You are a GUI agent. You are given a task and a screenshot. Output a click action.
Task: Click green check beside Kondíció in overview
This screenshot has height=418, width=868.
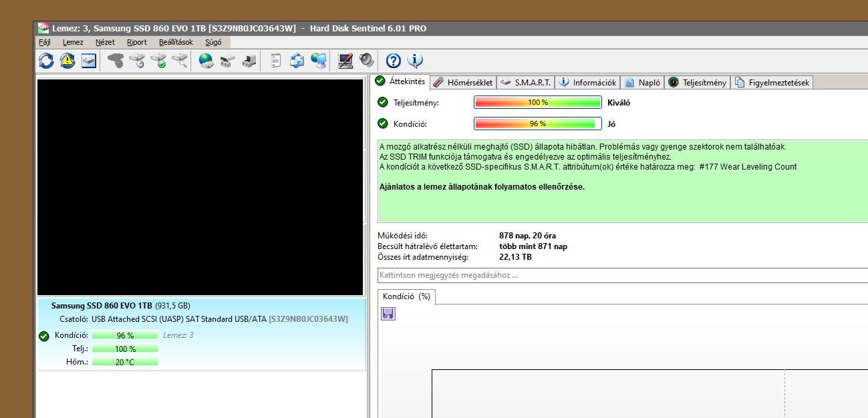[383, 124]
